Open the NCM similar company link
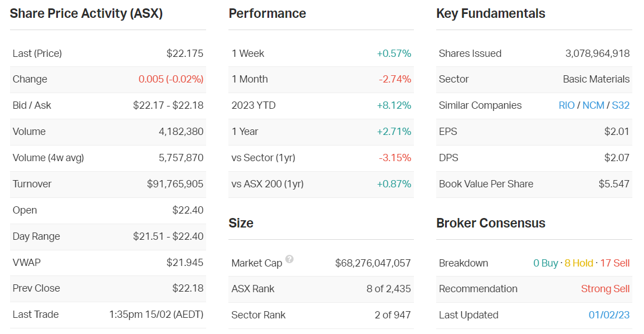 pos(593,105)
